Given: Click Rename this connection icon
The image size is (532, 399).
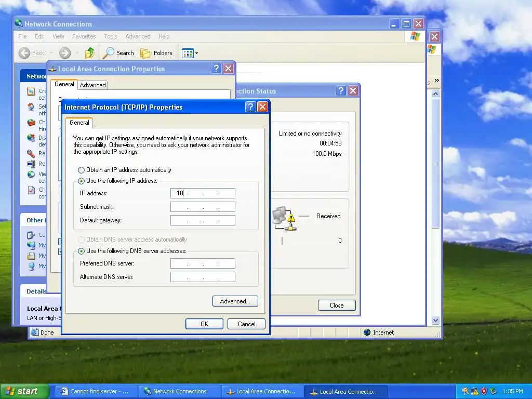Looking at the screenshot, I should (x=31, y=164).
